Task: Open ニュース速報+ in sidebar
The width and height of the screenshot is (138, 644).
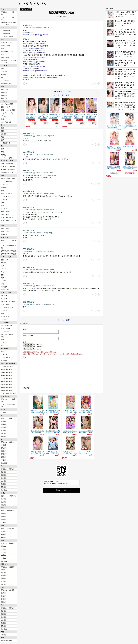Action: 9,31
